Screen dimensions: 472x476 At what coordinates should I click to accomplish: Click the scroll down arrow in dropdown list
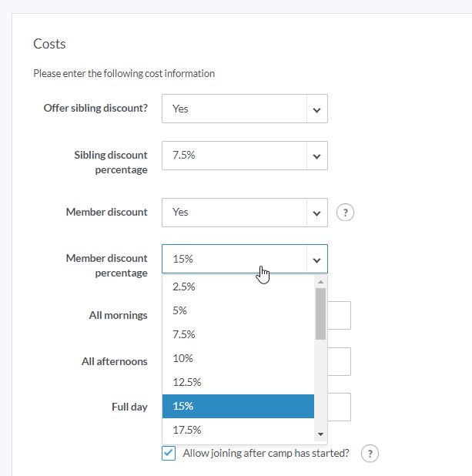(x=320, y=435)
